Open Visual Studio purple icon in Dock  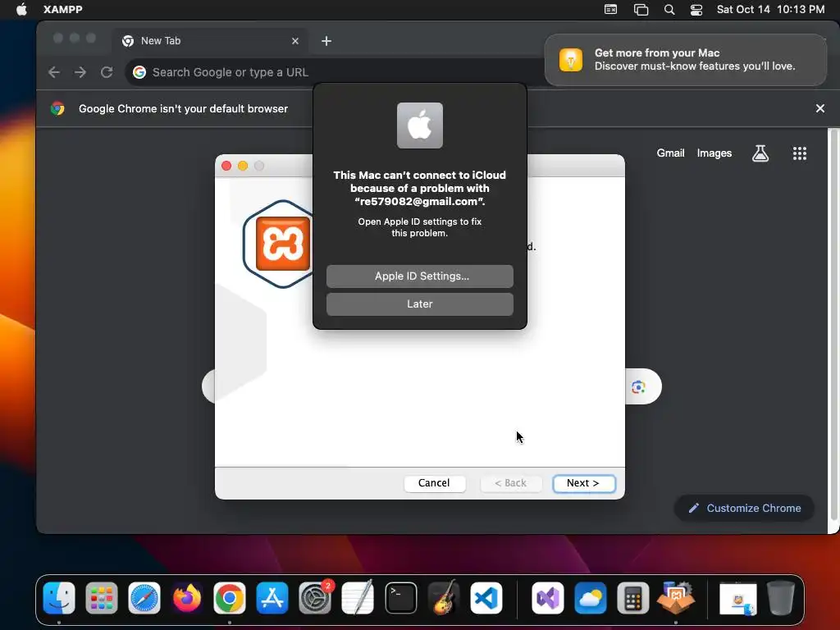[547, 598]
